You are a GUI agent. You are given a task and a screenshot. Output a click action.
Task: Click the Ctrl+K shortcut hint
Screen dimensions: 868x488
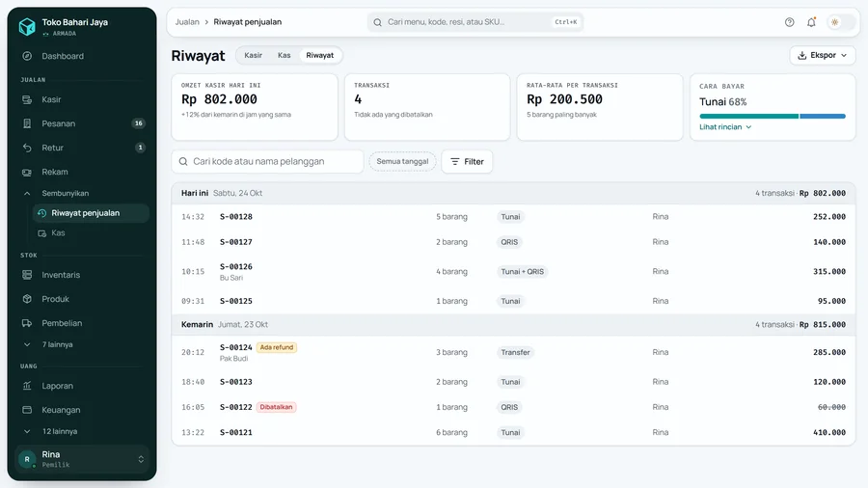pyautogui.click(x=565, y=22)
